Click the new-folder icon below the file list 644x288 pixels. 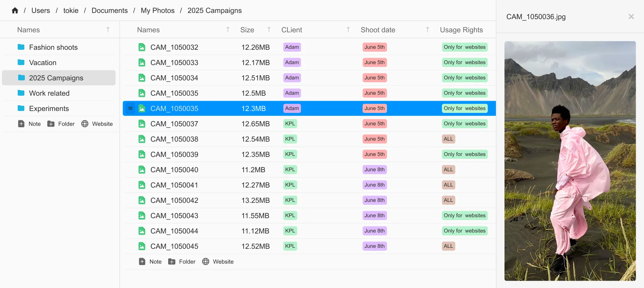click(172, 262)
